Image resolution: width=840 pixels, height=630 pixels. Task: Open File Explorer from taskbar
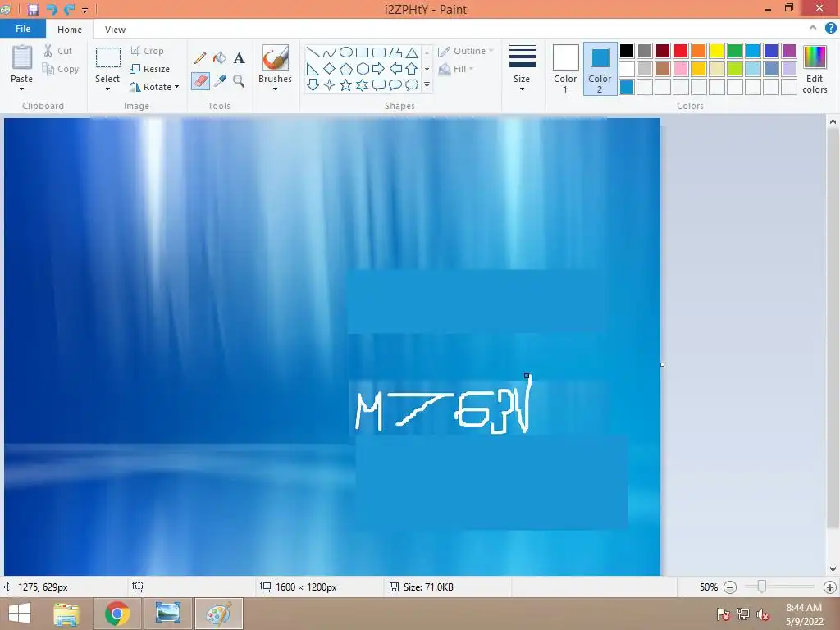point(67,614)
